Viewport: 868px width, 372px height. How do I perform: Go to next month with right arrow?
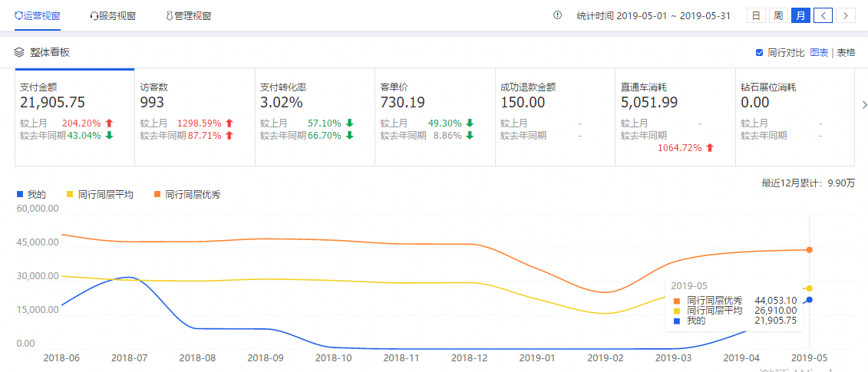[x=846, y=15]
